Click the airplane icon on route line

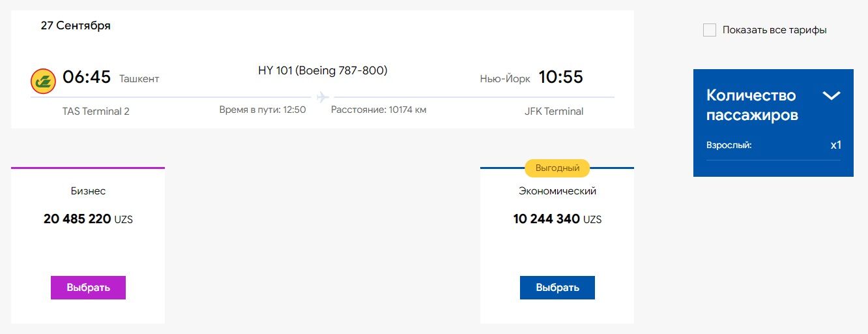(x=323, y=97)
